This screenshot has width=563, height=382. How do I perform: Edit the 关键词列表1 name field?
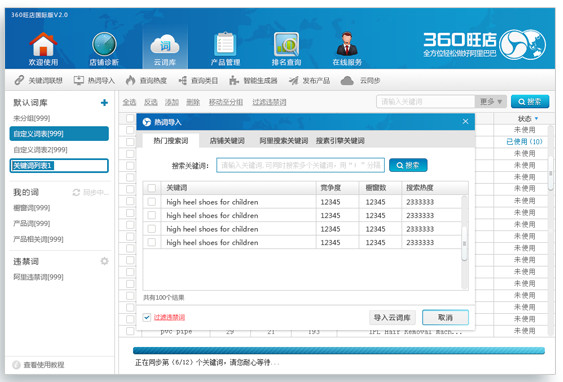[x=59, y=166]
